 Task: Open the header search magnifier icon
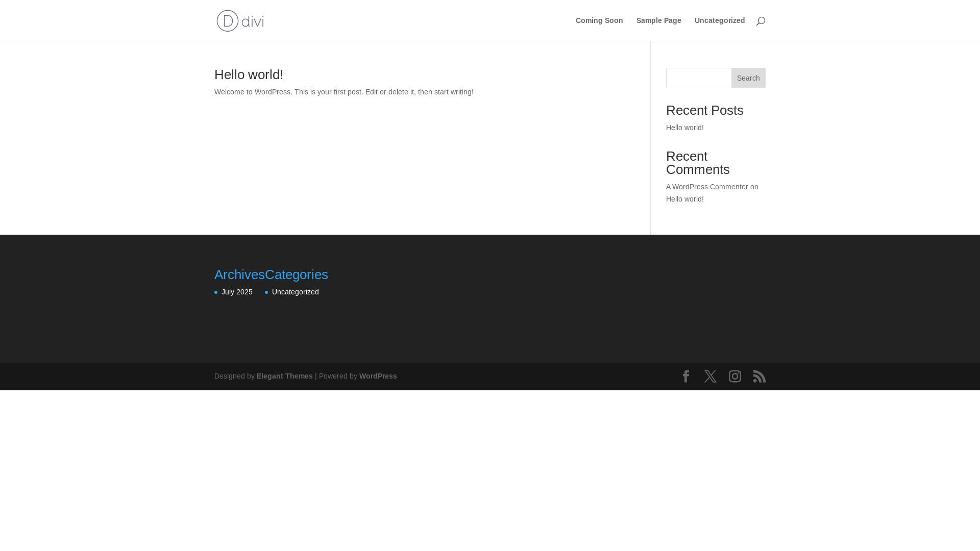coord(761,21)
